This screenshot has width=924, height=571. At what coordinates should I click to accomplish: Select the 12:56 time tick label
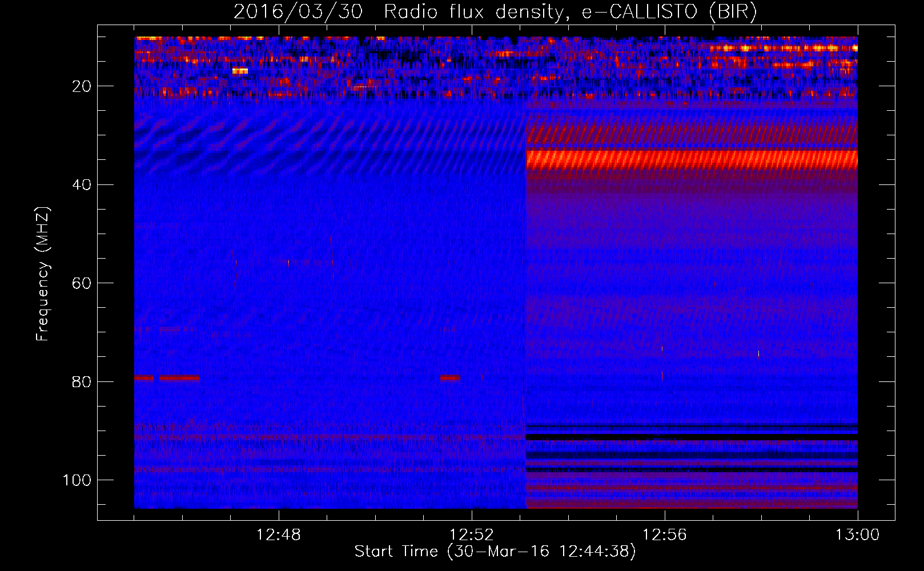(x=665, y=535)
